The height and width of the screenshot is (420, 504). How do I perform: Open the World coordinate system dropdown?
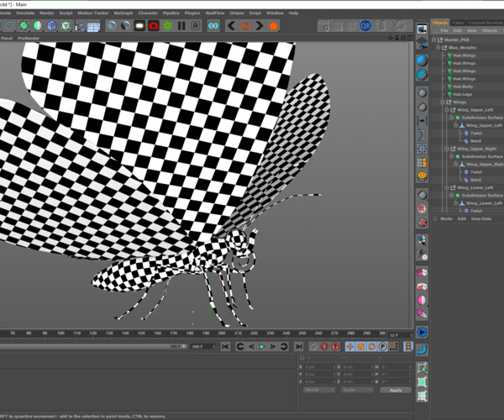point(319,390)
